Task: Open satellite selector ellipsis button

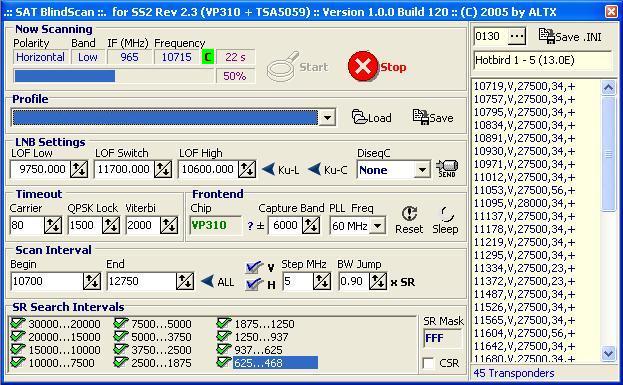Action: [517, 37]
